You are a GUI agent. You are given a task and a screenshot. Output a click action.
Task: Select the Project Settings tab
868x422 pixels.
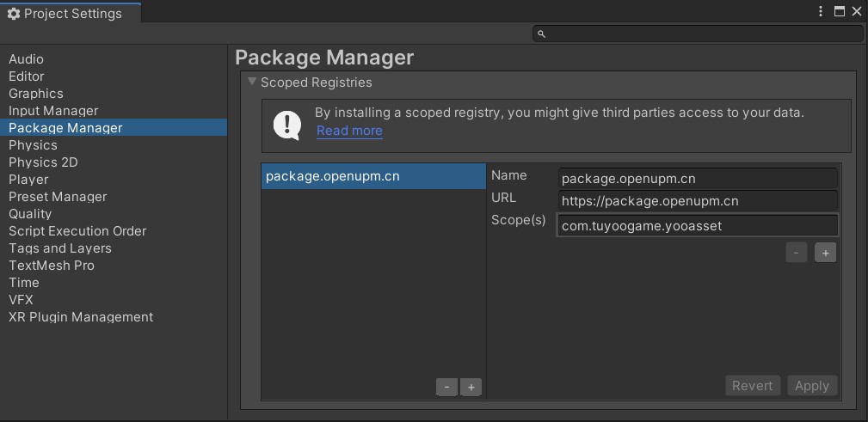pos(71,12)
